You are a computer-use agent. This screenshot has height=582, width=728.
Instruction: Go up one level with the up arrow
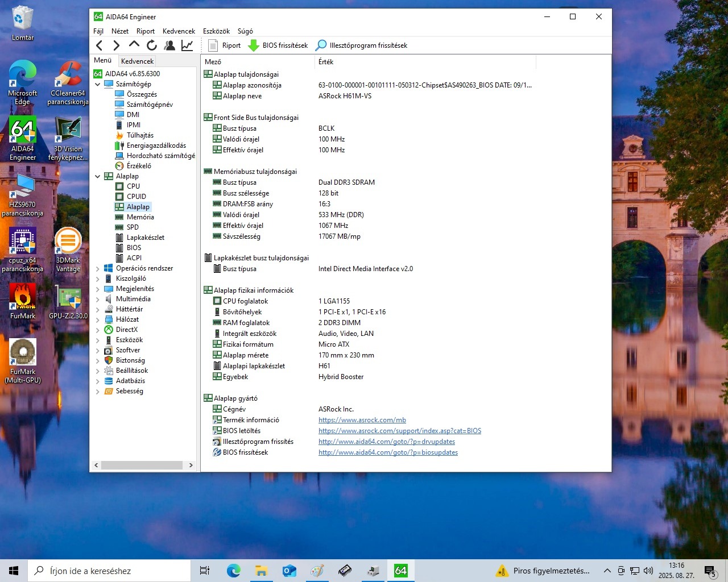coord(134,45)
